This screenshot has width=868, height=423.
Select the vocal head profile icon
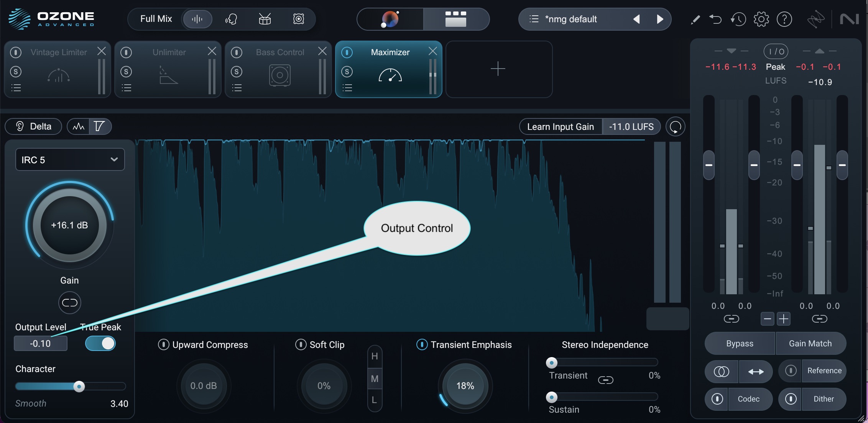click(231, 19)
